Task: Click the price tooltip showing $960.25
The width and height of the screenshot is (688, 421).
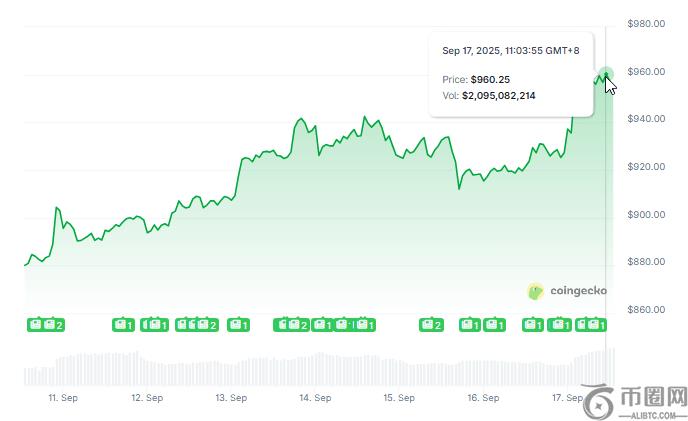Action: coord(511,75)
